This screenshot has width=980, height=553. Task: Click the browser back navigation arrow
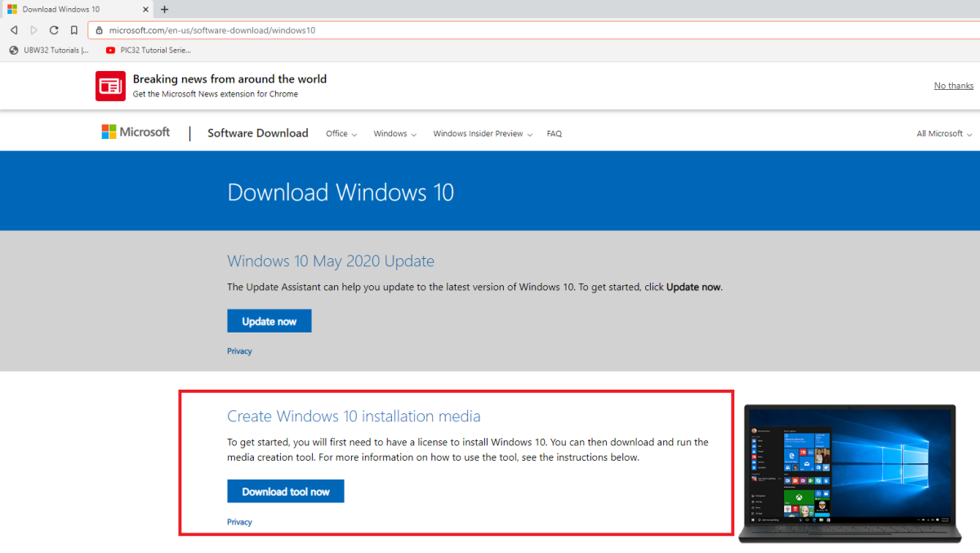[13, 29]
